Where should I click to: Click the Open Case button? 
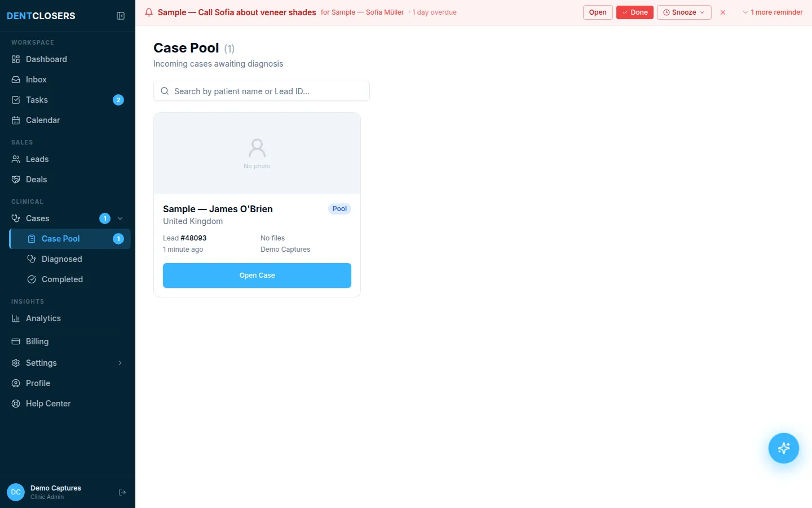click(x=257, y=275)
